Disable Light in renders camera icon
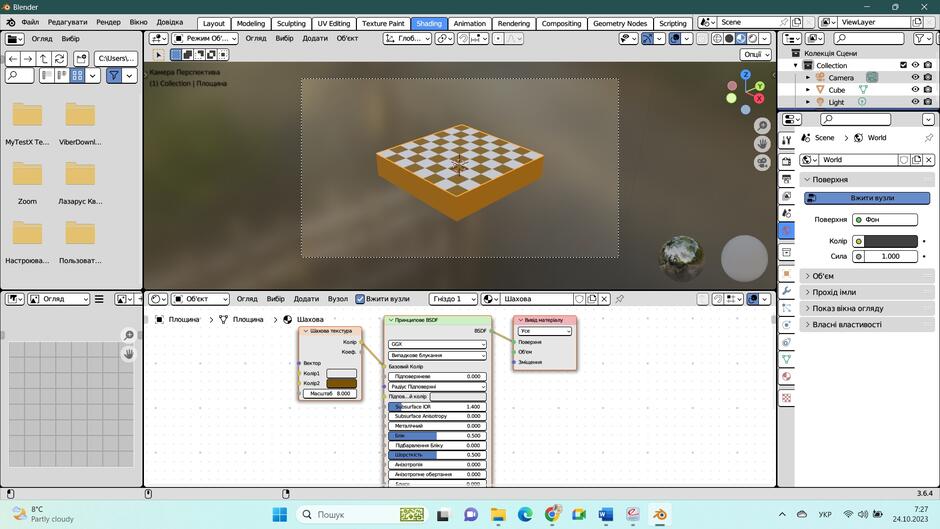Image resolution: width=940 pixels, height=529 pixels. point(928,102)
